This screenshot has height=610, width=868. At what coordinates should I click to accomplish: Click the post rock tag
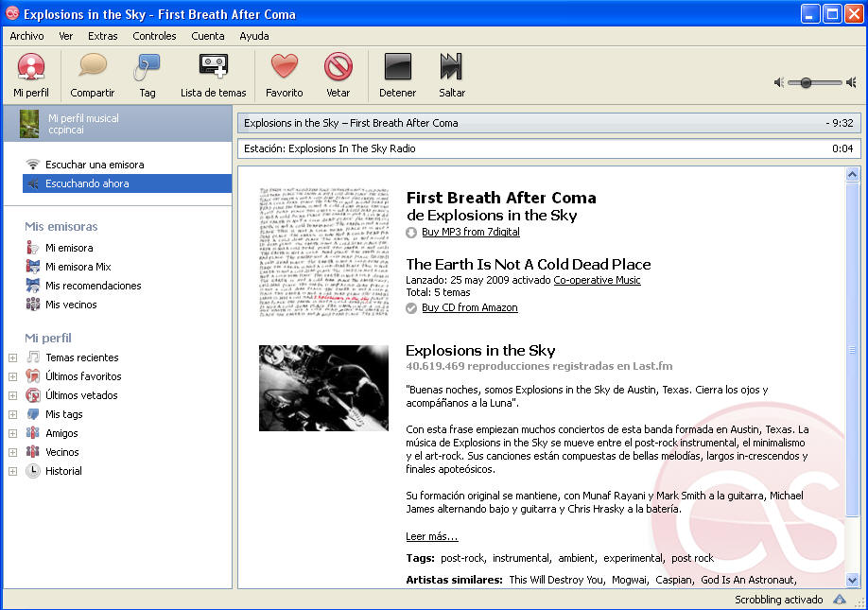pos(692,558)
